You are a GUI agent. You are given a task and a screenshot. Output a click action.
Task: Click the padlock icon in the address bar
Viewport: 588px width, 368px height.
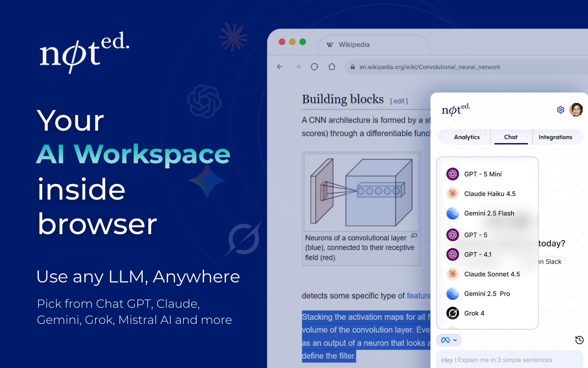[352, 67]
